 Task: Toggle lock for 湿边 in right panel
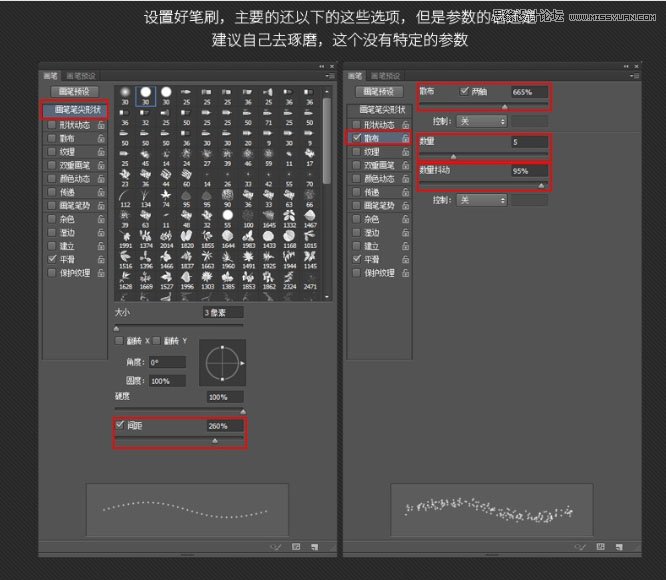tap(406, 233)
